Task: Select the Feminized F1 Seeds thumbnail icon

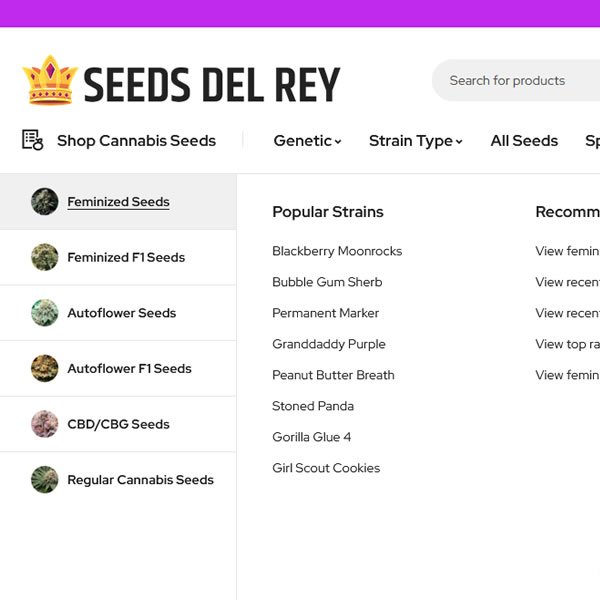Action: [x=45, y=257]
